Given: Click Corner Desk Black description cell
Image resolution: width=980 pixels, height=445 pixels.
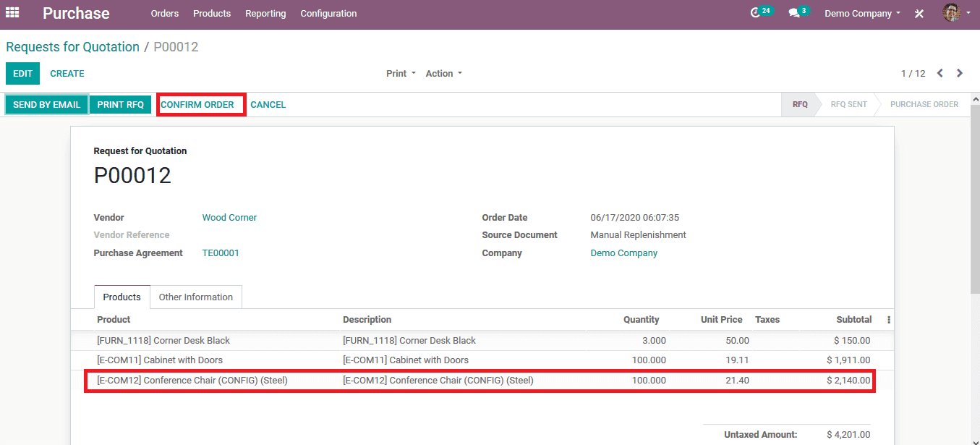Looking at the screenshot, I should click(x=409, y=341).
